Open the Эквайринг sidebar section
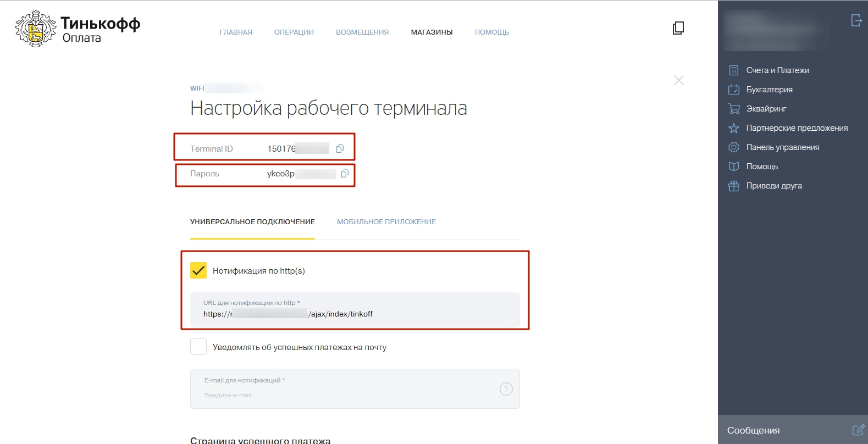 766,109
